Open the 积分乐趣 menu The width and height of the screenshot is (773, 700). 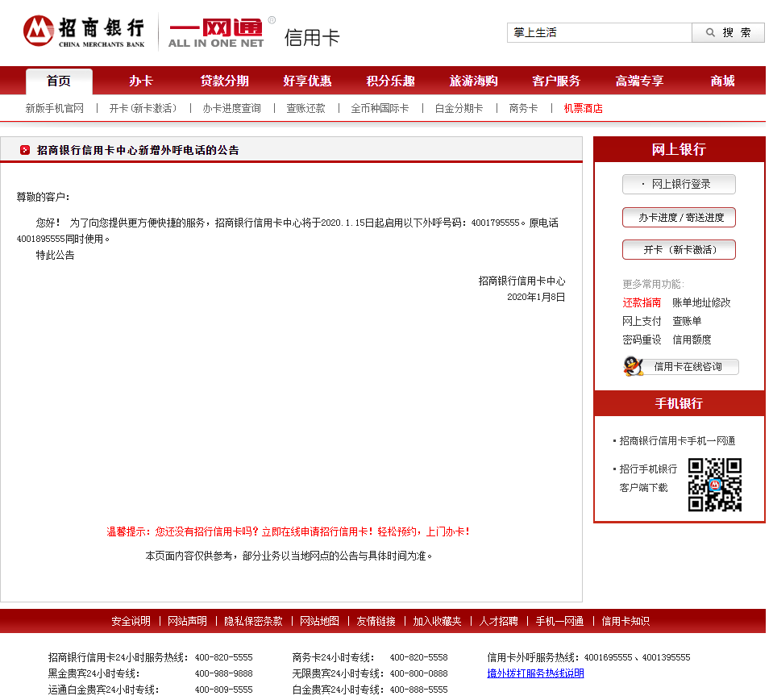(x=390, y=81)
